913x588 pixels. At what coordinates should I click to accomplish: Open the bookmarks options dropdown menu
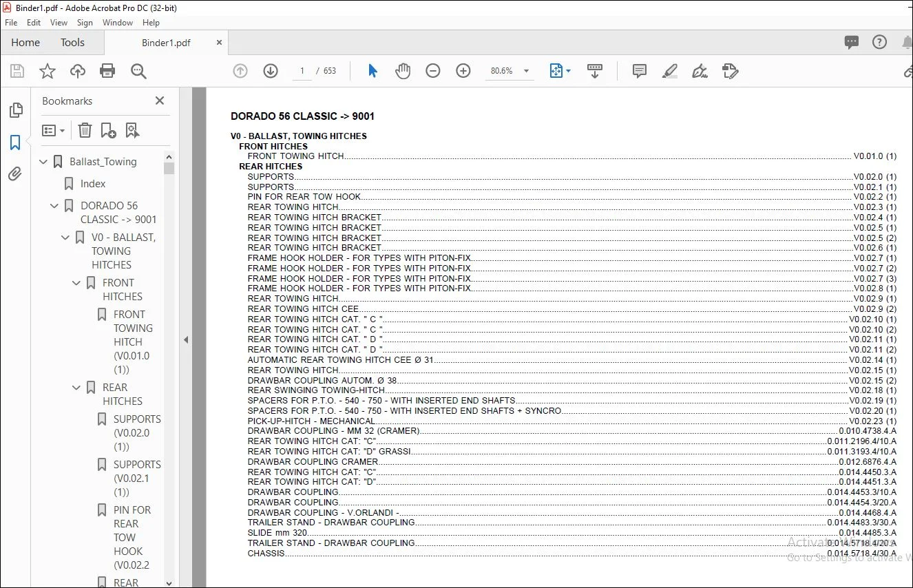click(54, 130)
